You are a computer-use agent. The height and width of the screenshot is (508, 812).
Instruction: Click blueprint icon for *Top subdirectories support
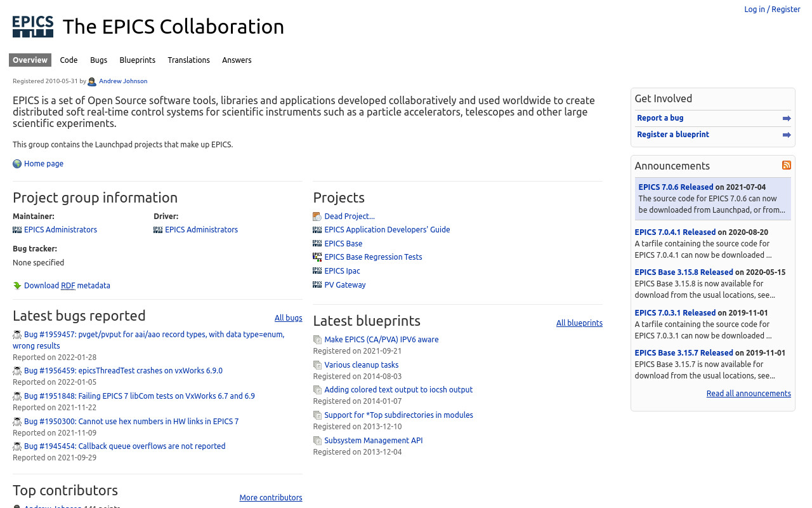pos(317,415)
